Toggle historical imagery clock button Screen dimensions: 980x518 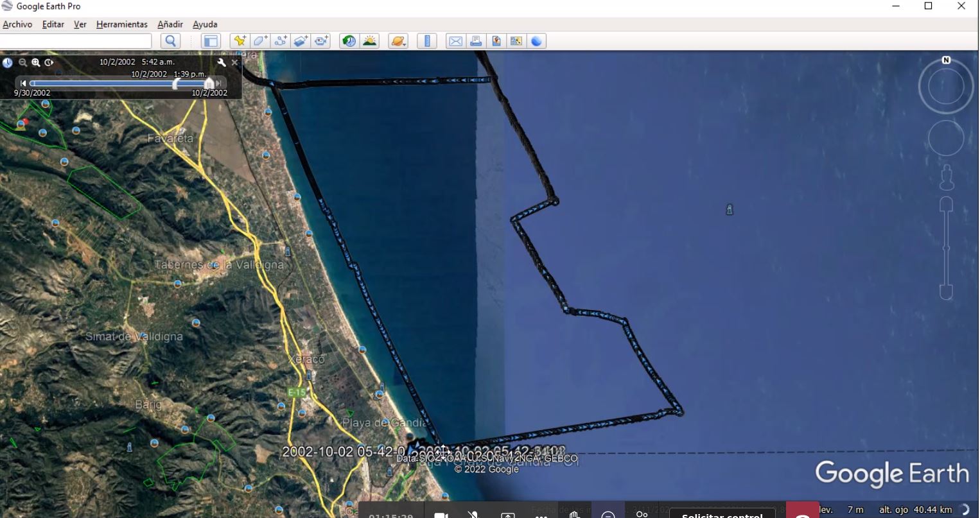(x=349, y=41)
